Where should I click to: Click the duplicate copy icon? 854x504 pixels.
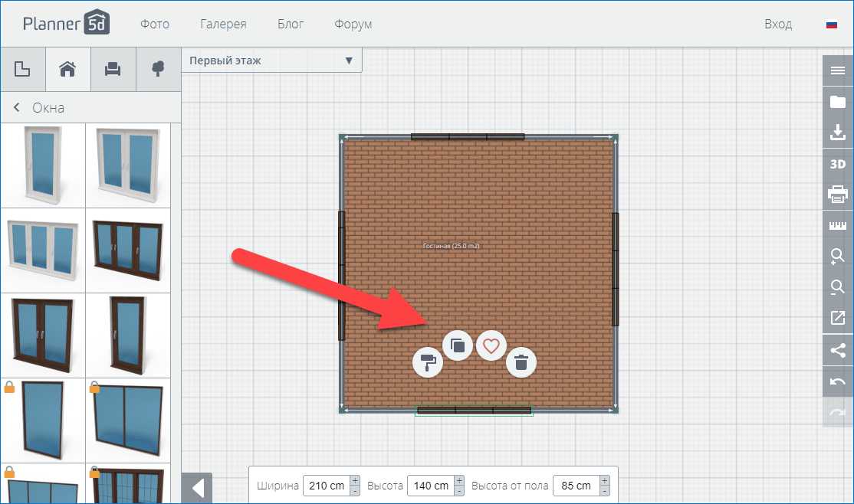(458, 345)
